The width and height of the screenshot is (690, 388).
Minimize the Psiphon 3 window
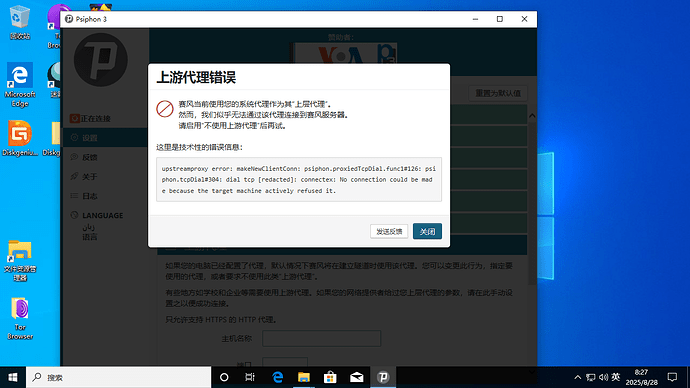coord(475,19)
